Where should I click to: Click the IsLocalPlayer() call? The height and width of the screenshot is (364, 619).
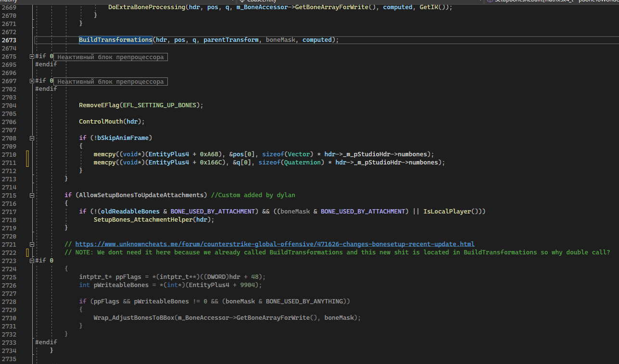(453, 212)
